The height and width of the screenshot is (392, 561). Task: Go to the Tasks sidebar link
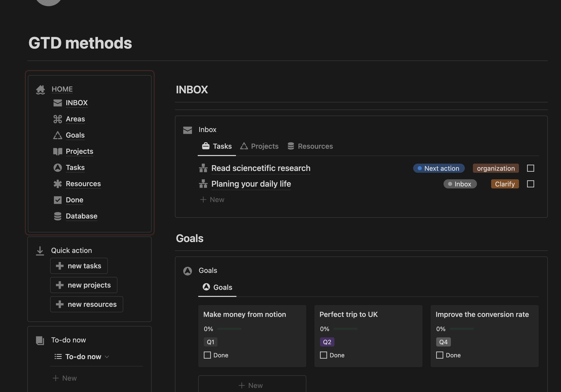coord(75,167)
